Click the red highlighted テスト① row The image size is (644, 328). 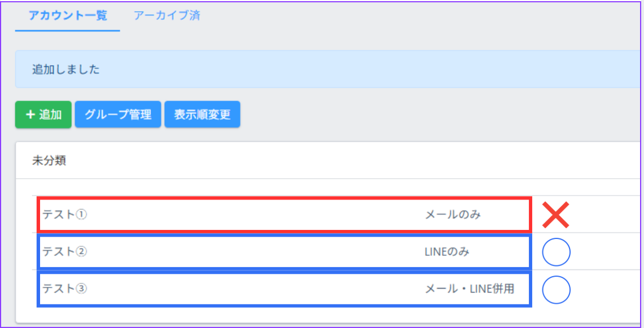tap(254, 214)
